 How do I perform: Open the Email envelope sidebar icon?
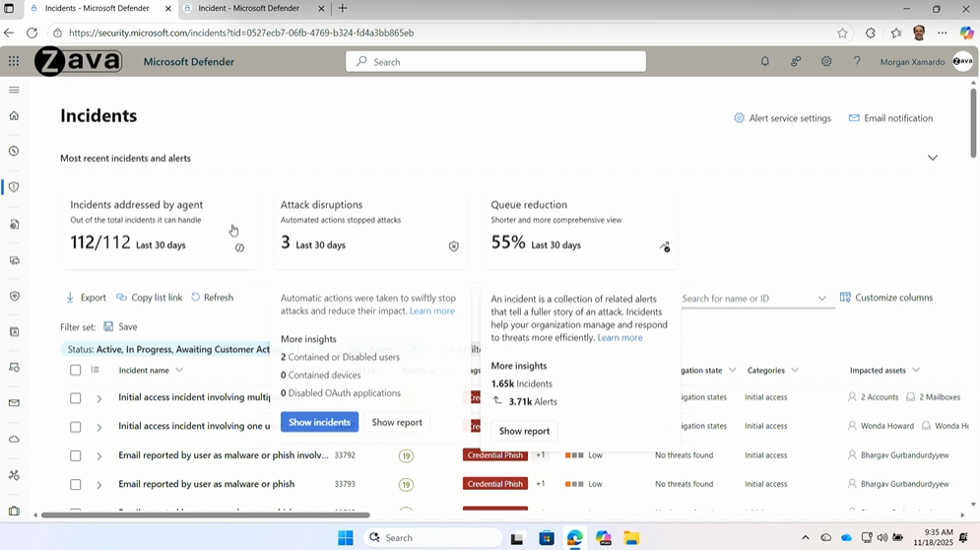point(14,403)
